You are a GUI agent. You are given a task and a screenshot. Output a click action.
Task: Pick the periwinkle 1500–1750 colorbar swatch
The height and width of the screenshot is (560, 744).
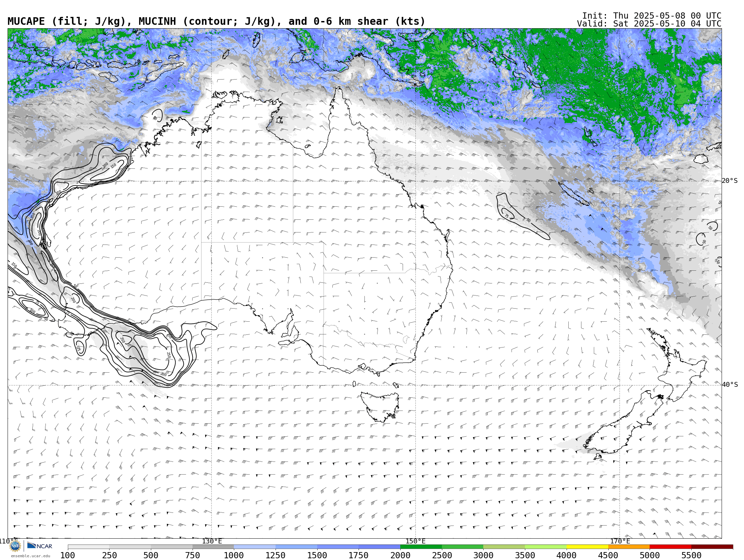tap(338, 547)
